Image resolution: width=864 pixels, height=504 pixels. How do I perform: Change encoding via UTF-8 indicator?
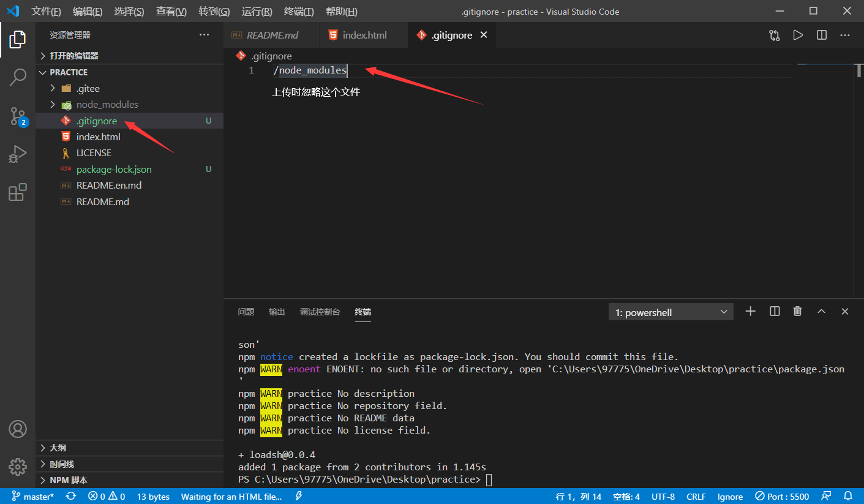663,496
